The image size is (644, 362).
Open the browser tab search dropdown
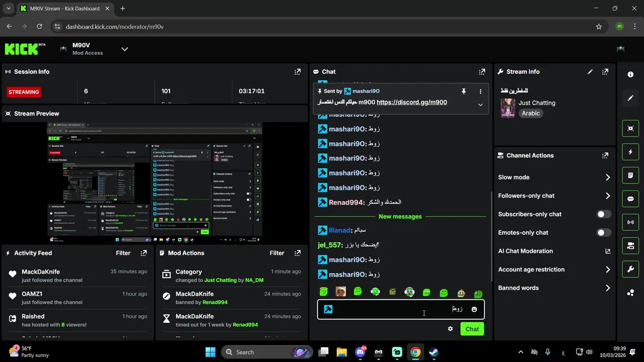pos(9,9)
